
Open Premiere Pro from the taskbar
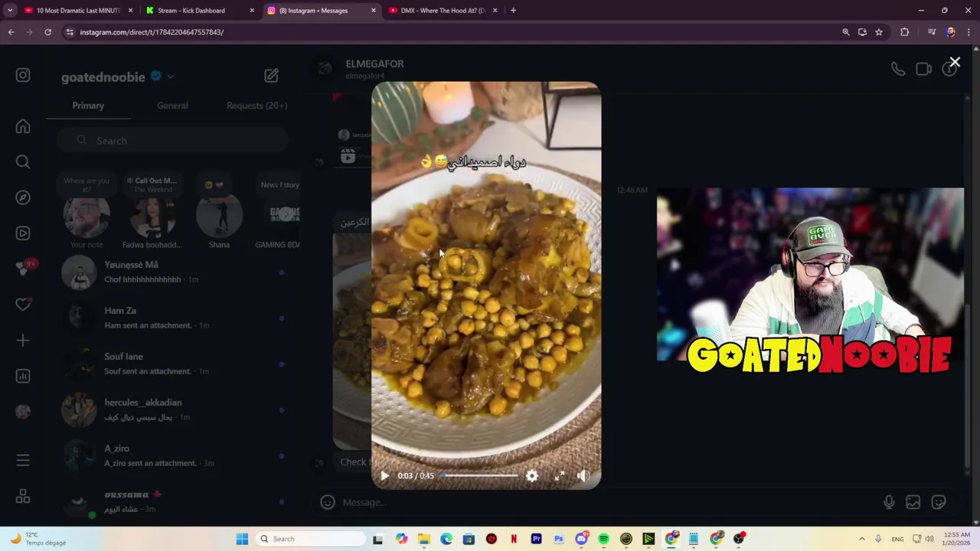[536, 539]
